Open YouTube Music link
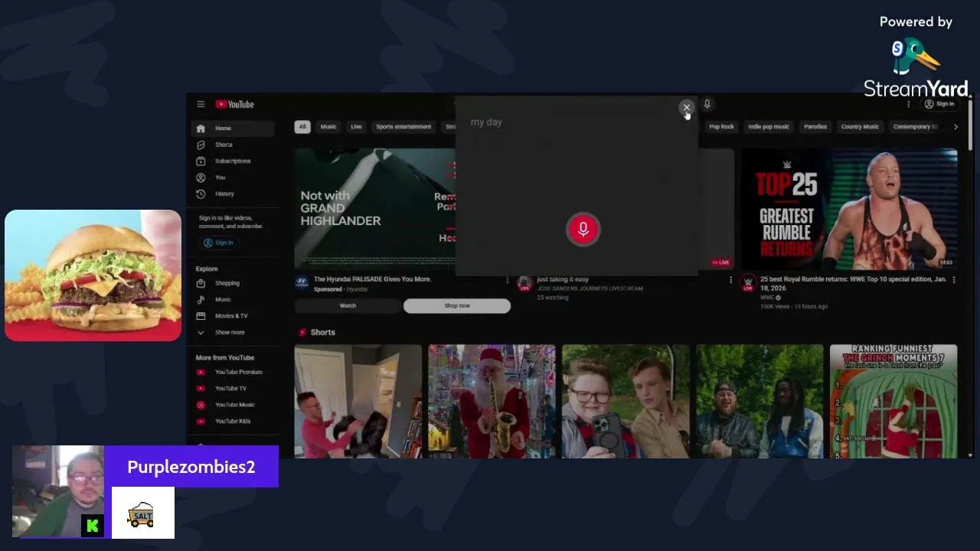 point(233,405)
